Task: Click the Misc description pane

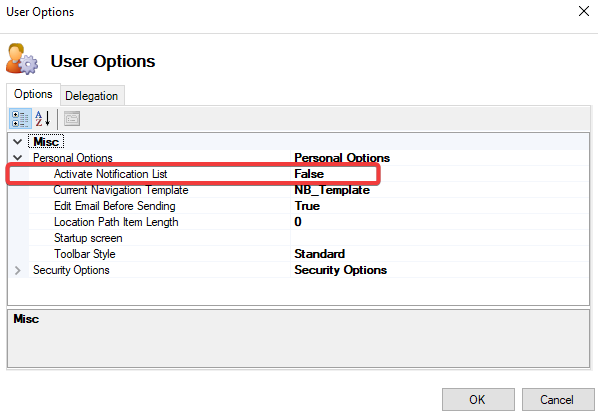Action: (298, 339)
